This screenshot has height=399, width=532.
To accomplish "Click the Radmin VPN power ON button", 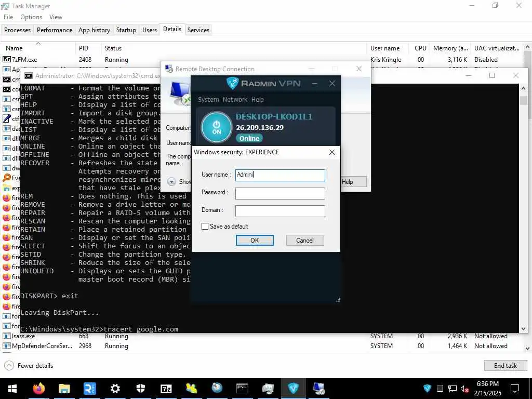I will 217,127.
